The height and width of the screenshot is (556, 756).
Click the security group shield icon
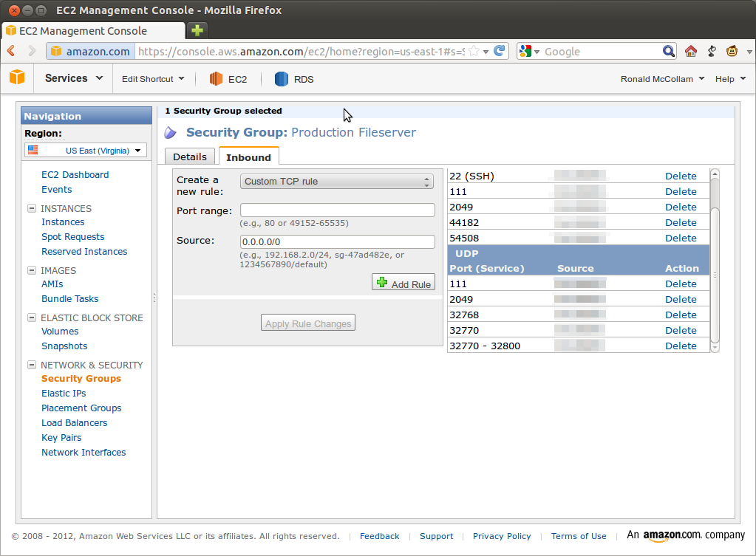click(170, 132)
